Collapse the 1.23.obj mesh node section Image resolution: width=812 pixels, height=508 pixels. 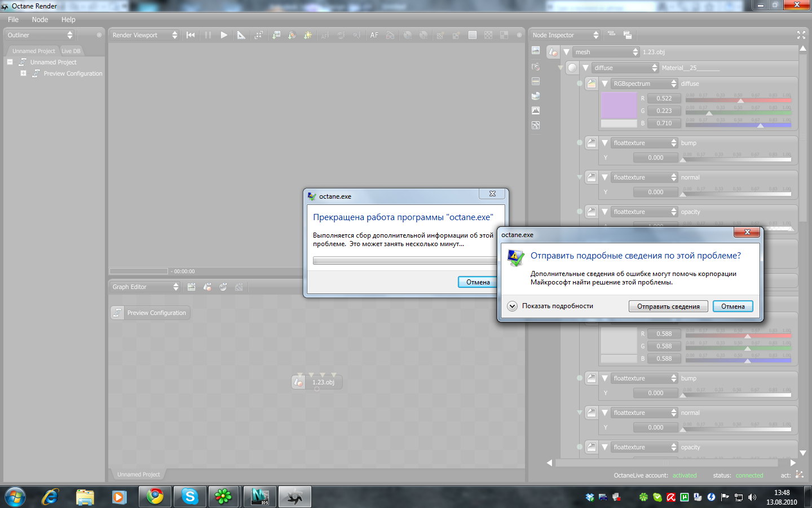tap(566, 52)
